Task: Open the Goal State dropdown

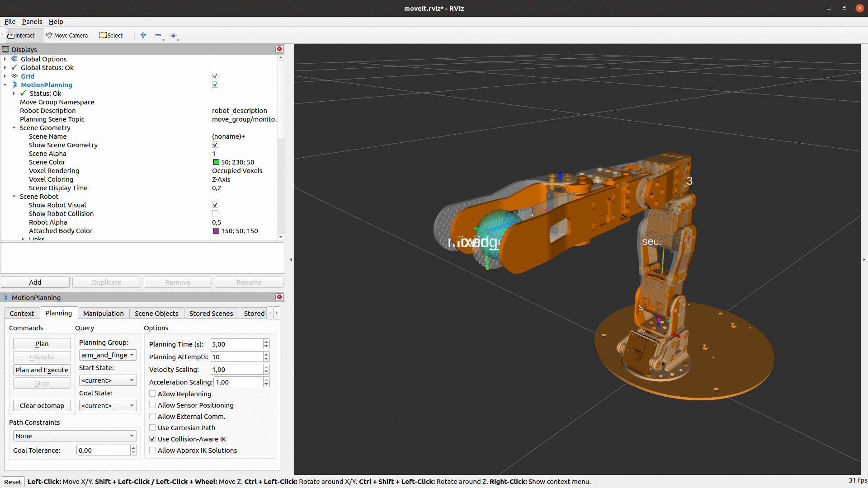Action: 108,406
